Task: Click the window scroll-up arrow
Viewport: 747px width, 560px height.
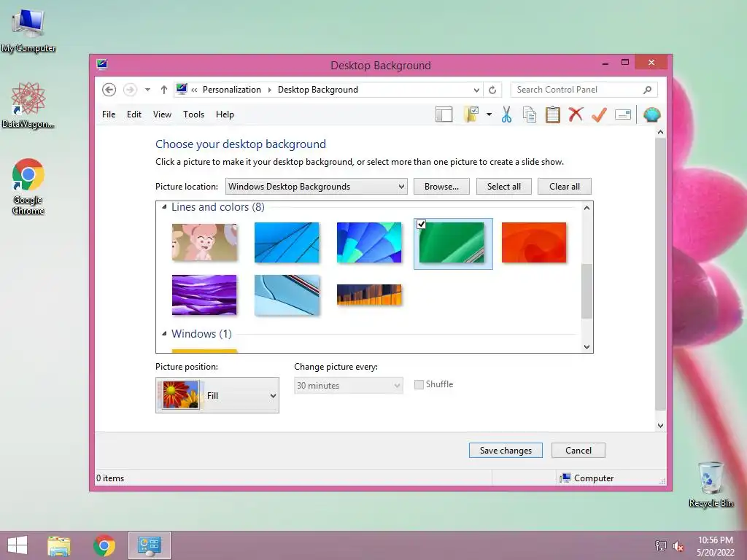Action: (x=660, y=132)
